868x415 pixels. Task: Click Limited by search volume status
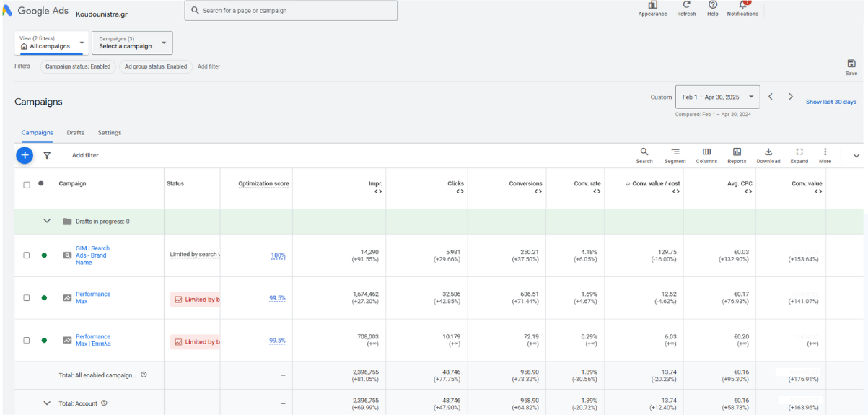point(195,255)
